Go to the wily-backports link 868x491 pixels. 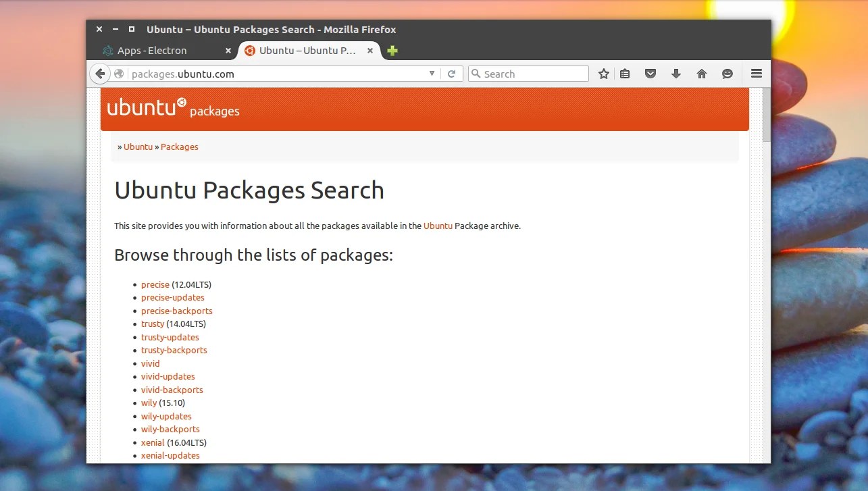pyautogui.click(x=170, y=429)
